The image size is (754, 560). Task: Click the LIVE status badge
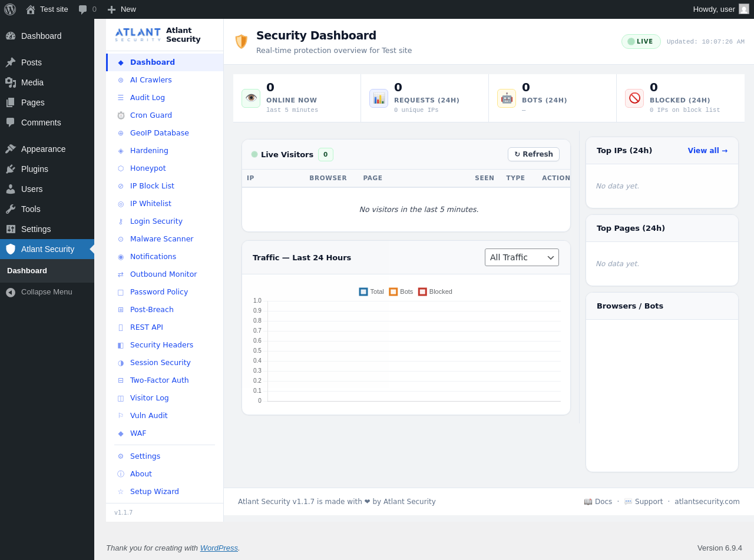(x=641, y=41)
